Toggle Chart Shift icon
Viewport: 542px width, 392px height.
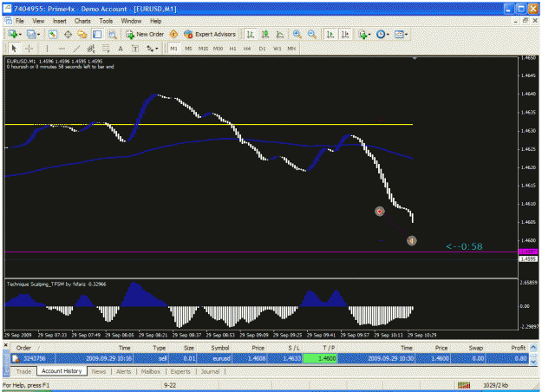pos(345,34)
